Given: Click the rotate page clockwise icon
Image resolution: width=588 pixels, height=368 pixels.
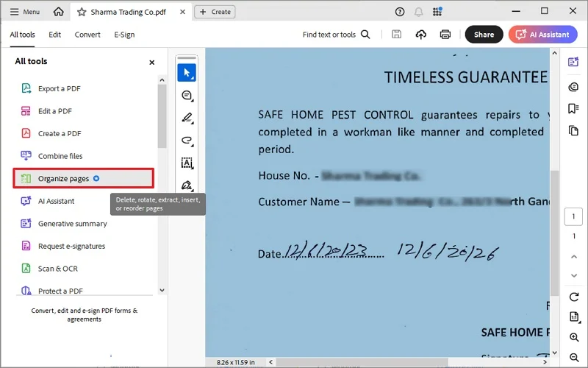Looking at the screenshot, I should point(574,297).
